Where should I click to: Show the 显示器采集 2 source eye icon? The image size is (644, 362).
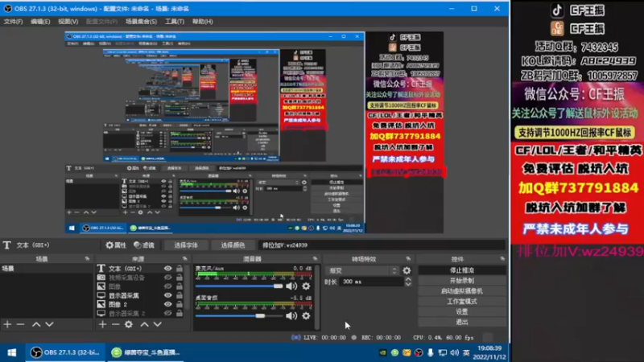(167, 313)
